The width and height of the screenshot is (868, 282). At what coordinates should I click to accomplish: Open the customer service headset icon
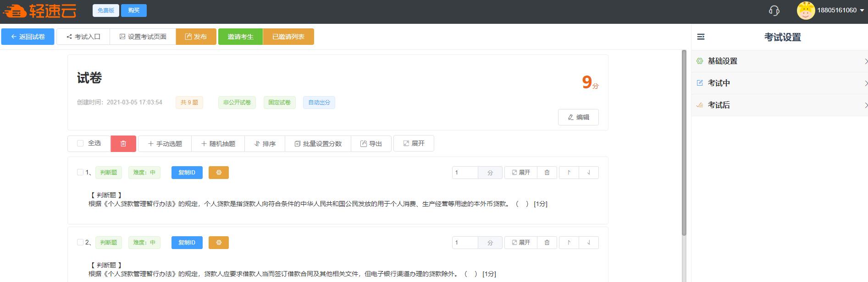(x=774, y=11)
